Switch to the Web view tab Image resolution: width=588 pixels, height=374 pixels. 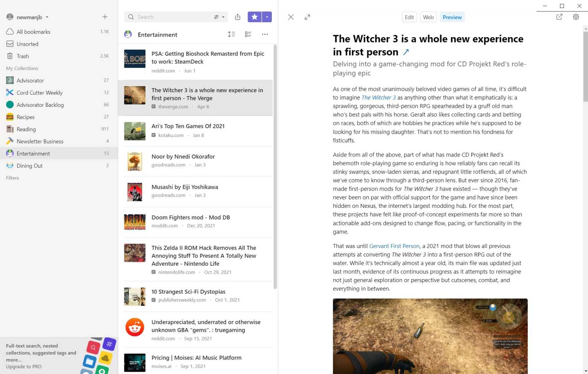(x=428, y=17)
